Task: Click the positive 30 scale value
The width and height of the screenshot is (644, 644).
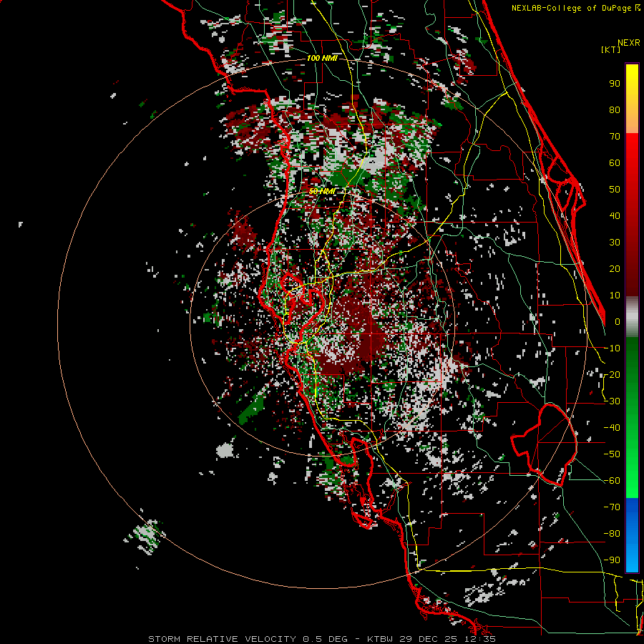Action: tap(615, 243)
